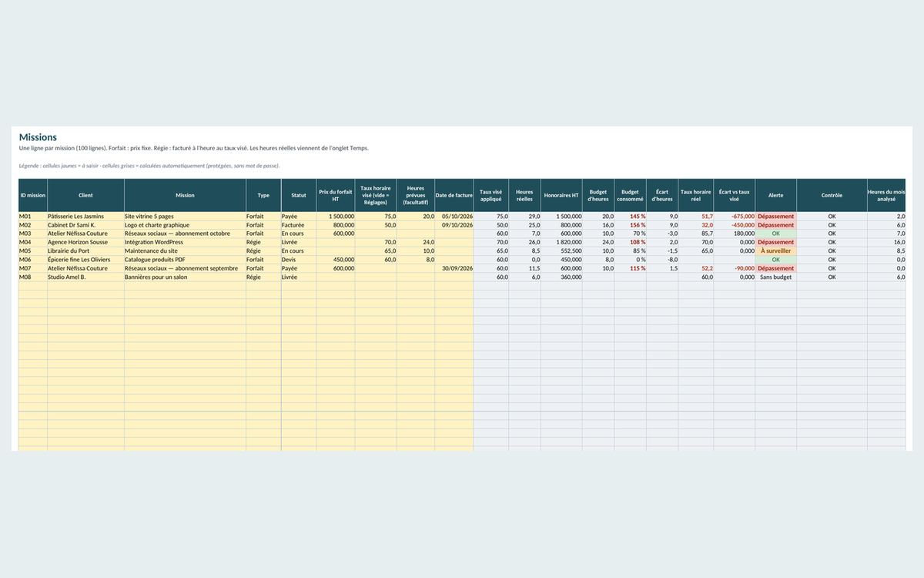Click client cell 'Studio Amel B.'
The image size is (924, 578).
[x=85, y=277]
